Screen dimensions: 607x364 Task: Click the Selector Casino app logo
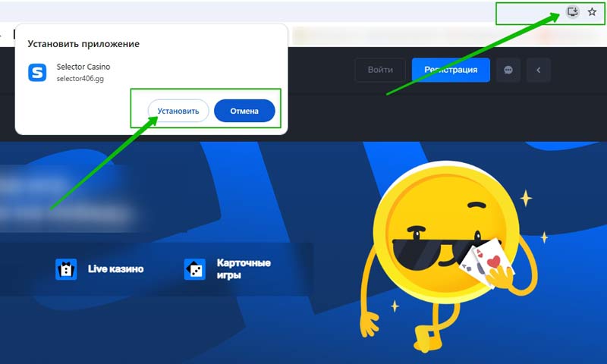37,73
